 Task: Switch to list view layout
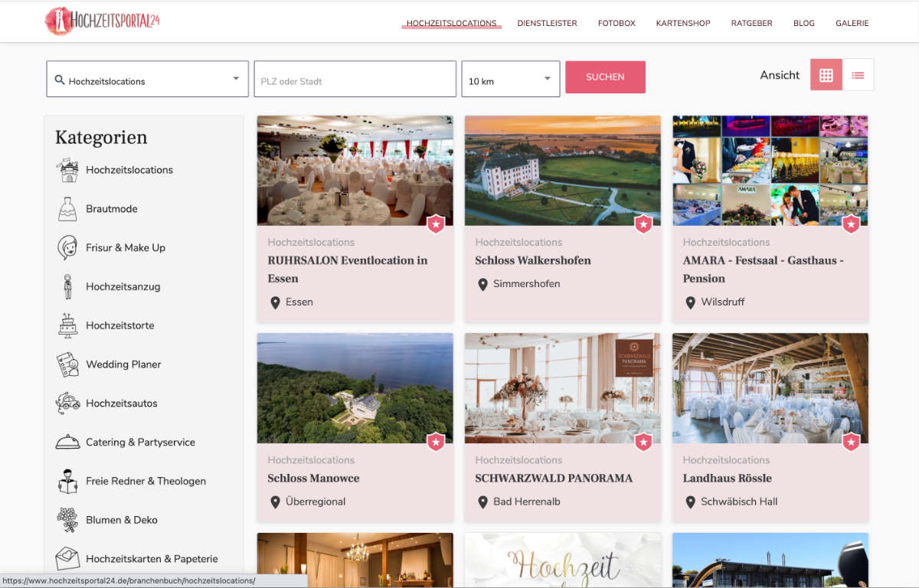pos(858,75)
